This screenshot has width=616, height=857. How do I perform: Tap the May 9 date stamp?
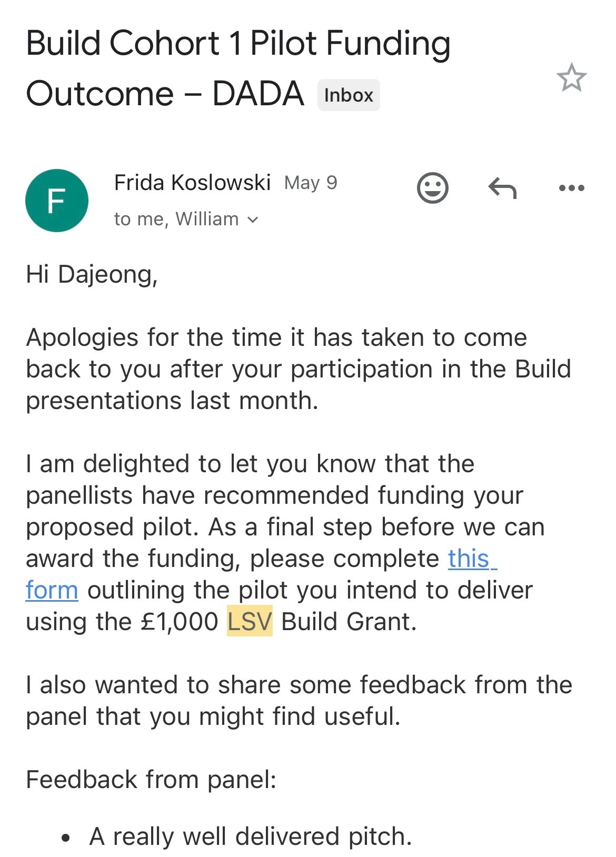[311, 183]
